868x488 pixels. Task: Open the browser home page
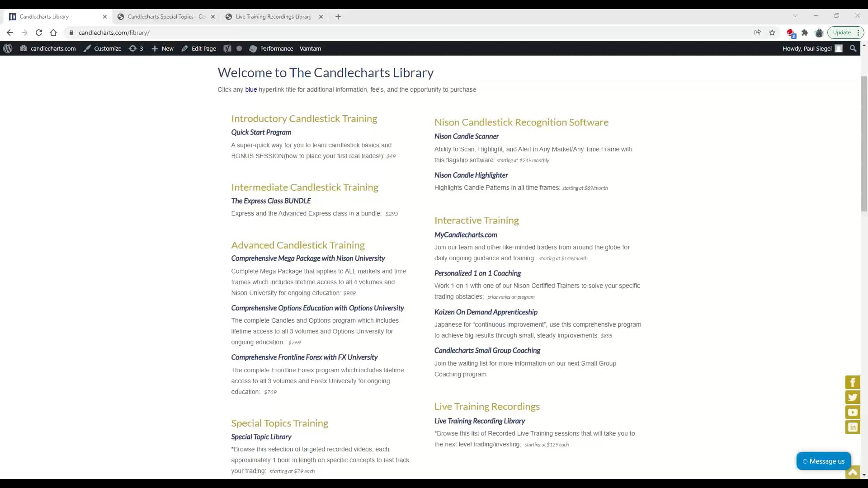pyautogui.click(x=53, y=33)
